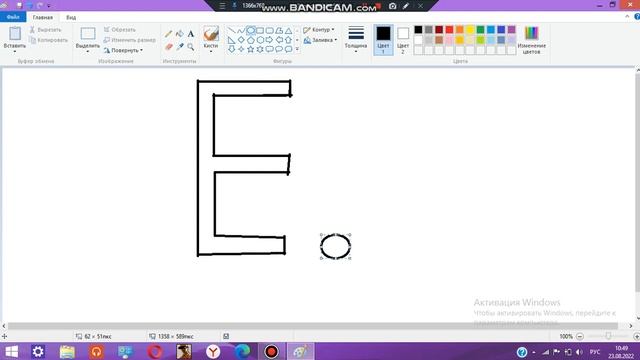Switch to the Вид tab

coord(71,18)
